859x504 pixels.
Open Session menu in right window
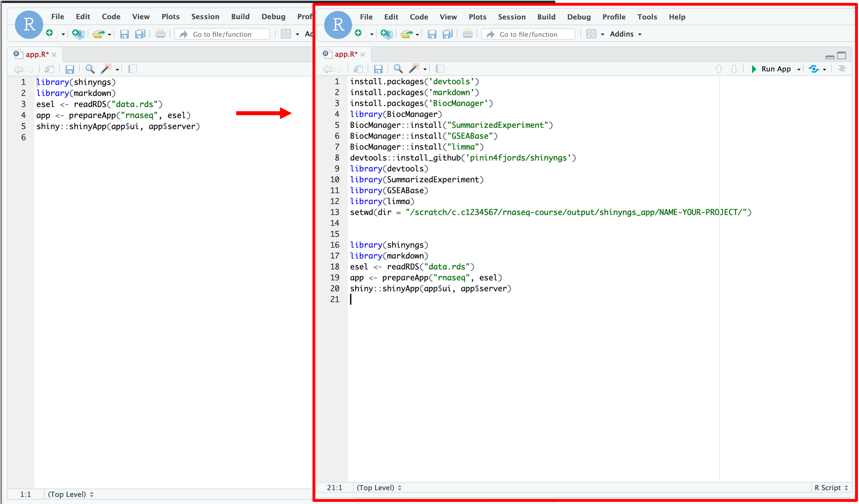pos(512,17)
